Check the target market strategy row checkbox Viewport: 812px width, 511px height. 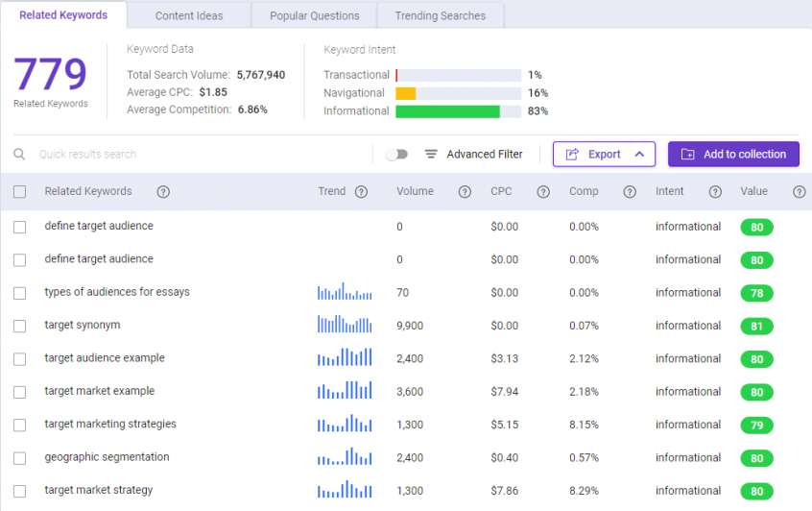[20, 491]
